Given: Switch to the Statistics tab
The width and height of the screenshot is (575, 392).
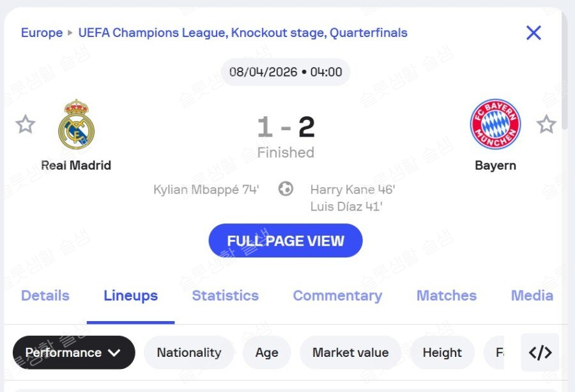Looking at the screenshot, I should [225, 296].
